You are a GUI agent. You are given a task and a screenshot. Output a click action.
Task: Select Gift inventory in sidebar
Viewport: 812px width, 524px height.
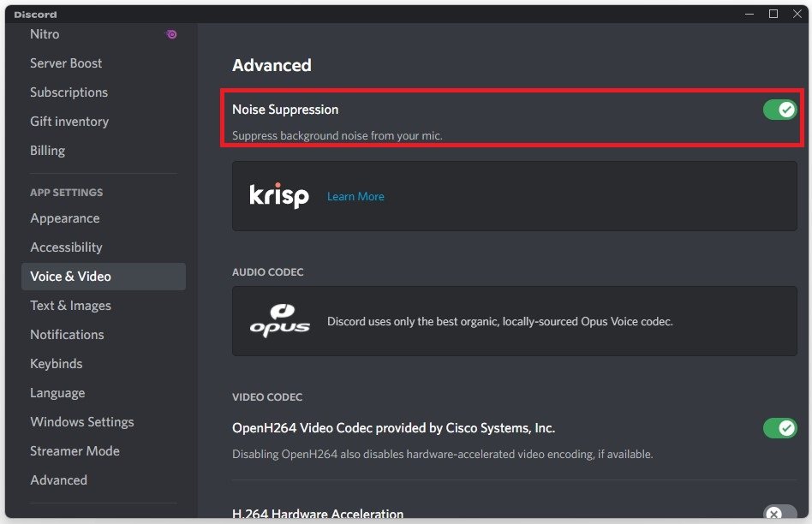[x=104, y=122]
